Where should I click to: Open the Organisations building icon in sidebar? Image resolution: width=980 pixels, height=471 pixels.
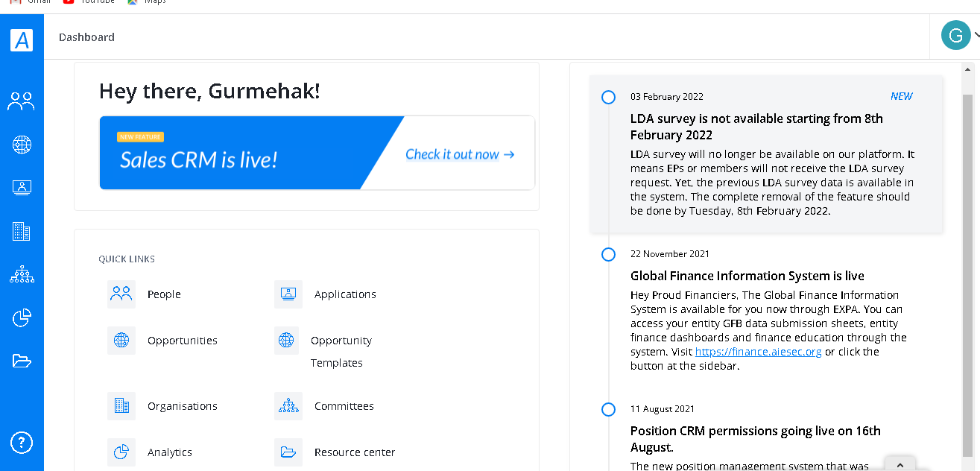[x=22, y=232]
